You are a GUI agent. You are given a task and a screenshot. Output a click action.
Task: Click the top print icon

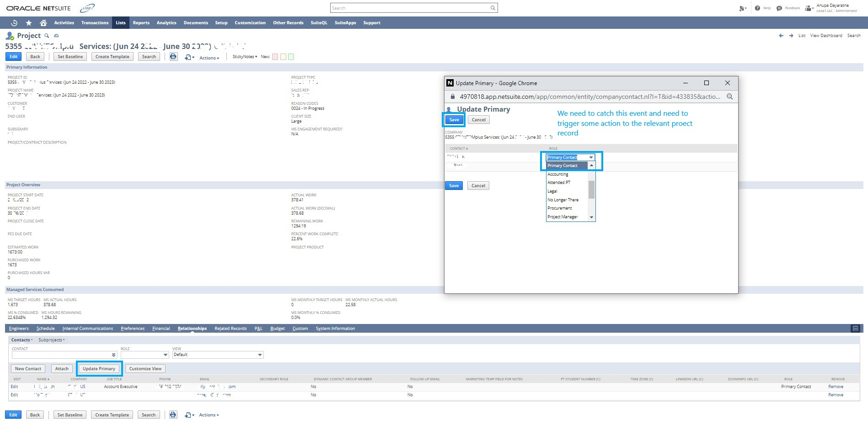pos(173,57)
